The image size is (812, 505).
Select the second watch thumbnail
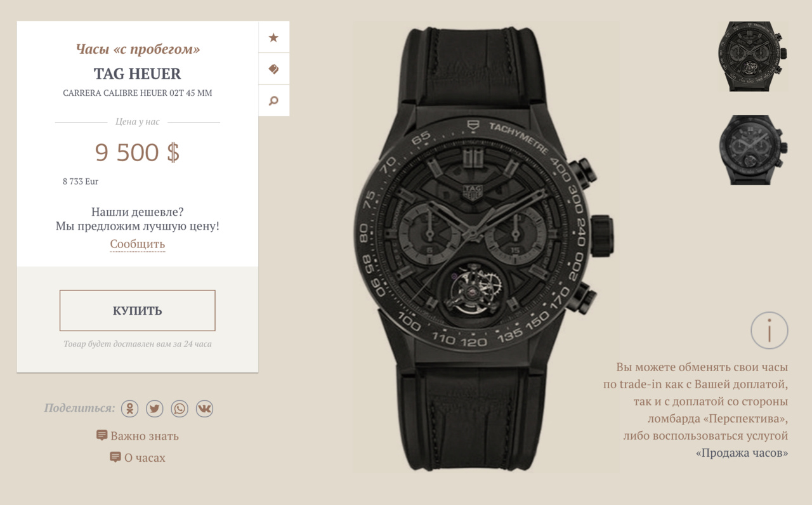pos(752,150)
